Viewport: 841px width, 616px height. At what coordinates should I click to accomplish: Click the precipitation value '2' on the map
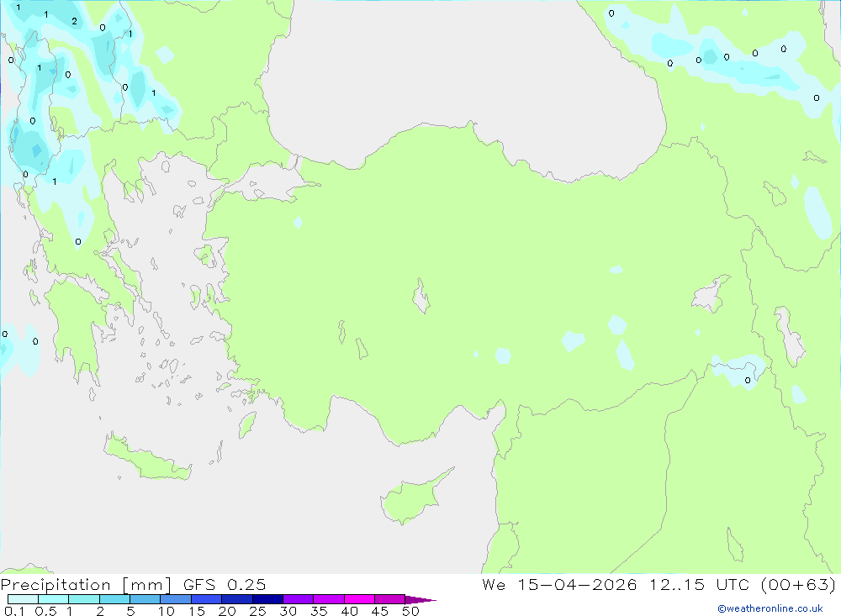pyautogui.click(x=74, y=22)
